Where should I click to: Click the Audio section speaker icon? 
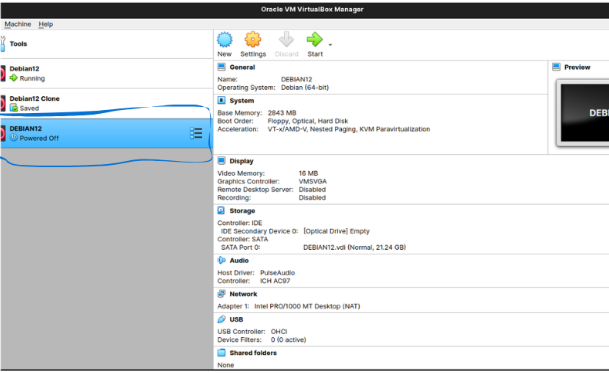[221, 260]
